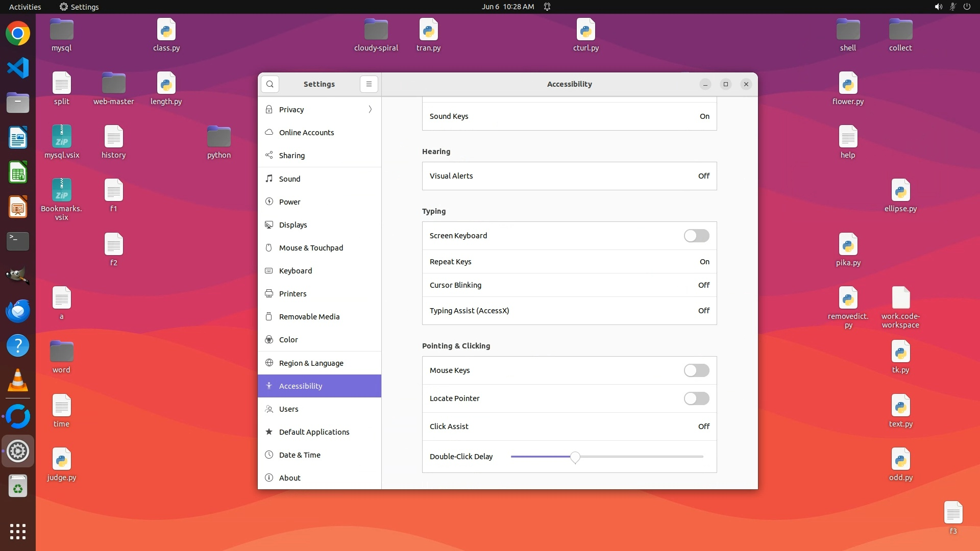The width and height of the screenshot is (980, 551).
Task: Click the Printers icon in sidebar
Action: (269, 294)
